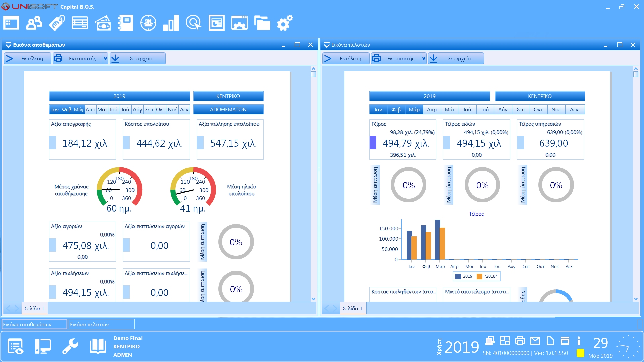Open the price tags icon
Image resolution: width=644 pixels, height=362 pixels.
coord(57,23)
